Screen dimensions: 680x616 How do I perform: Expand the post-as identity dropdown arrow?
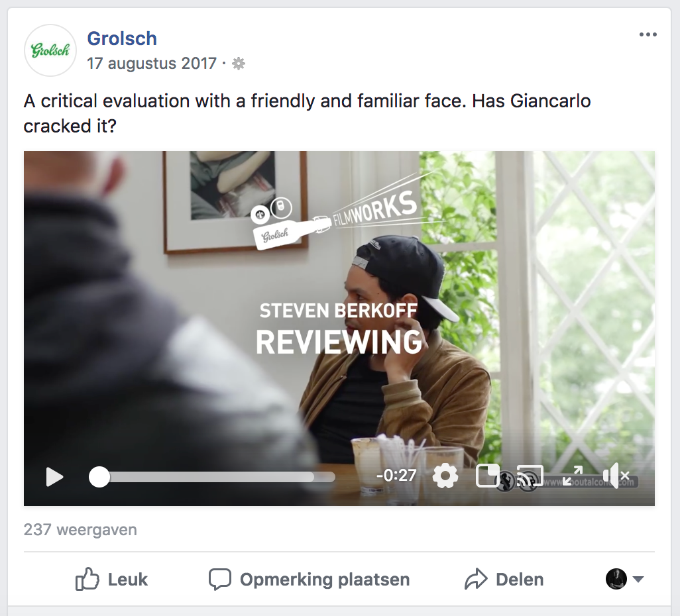(x=638, y=579)
